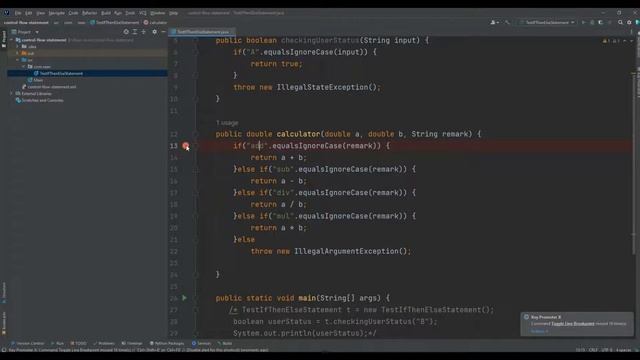Open the Refactor menu
Screen dimensions: 640x360
pos(89,13)
